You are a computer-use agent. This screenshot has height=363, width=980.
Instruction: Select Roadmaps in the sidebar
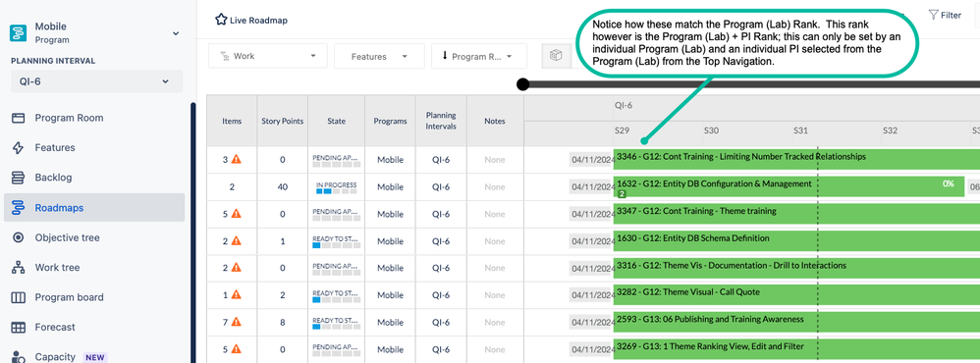pos(94,207)
